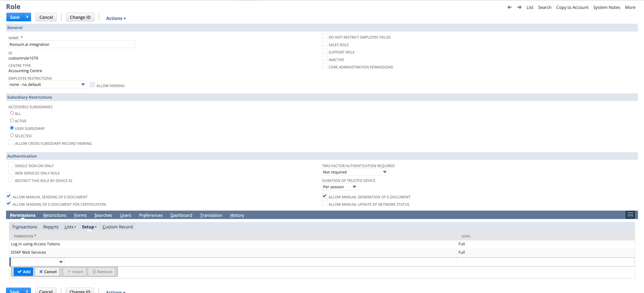
Task: Open the Transactions permissions subtab
Action: click(x=24, y=227)
